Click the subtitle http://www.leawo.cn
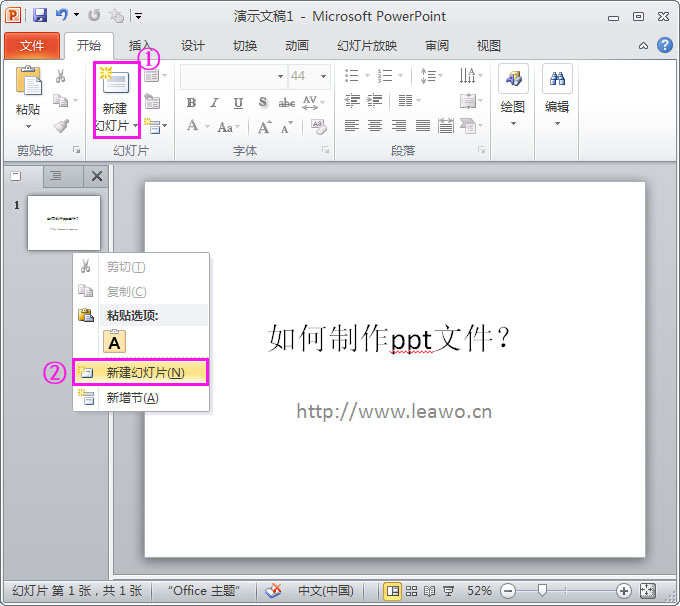The width and height of the screenshot is (680, 606). click(x=394, y=411)
